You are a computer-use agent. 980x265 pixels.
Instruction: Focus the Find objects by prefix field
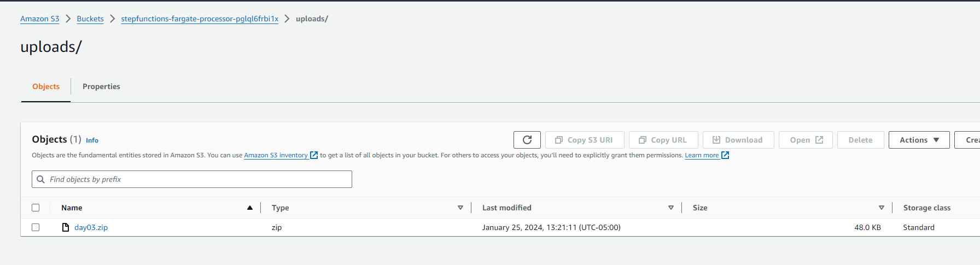pyautogui.click(x=197, y=179)
